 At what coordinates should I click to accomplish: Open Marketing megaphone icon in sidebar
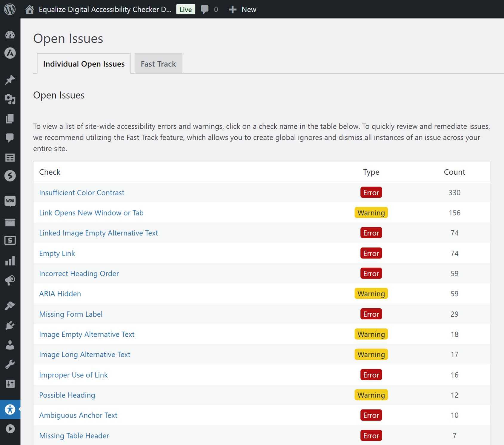(x=10, y=280)
